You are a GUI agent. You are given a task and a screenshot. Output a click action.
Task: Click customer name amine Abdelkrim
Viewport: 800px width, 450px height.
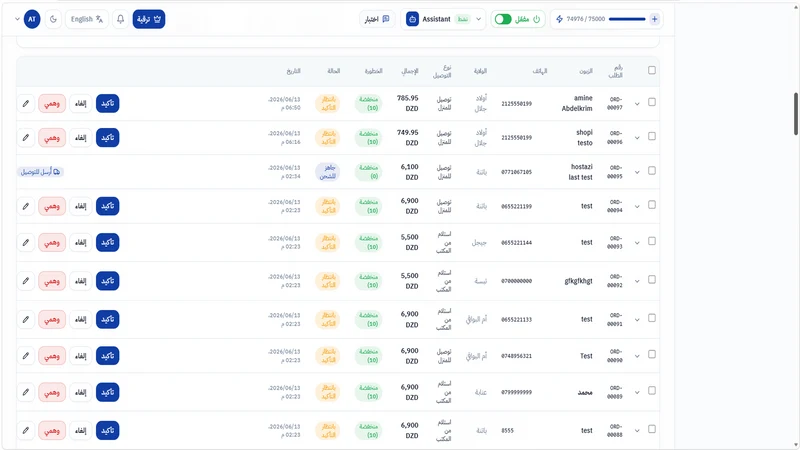pos(577,103)
